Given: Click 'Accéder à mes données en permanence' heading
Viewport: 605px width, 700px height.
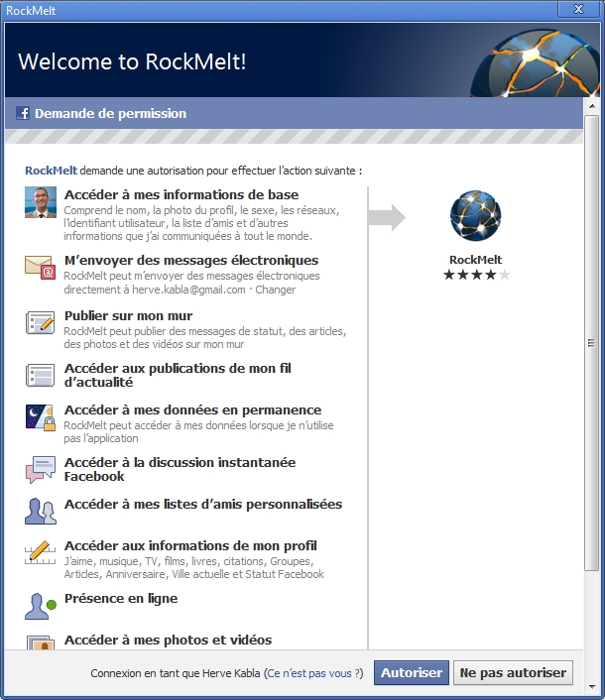Looking at the screenshot, I should click(192, 409).
